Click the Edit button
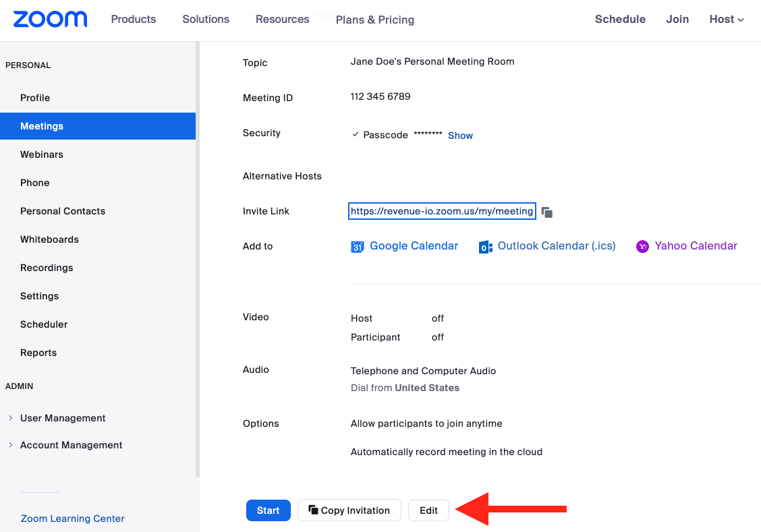The height and width of the screenshot is (532, 761). (428, 510)
